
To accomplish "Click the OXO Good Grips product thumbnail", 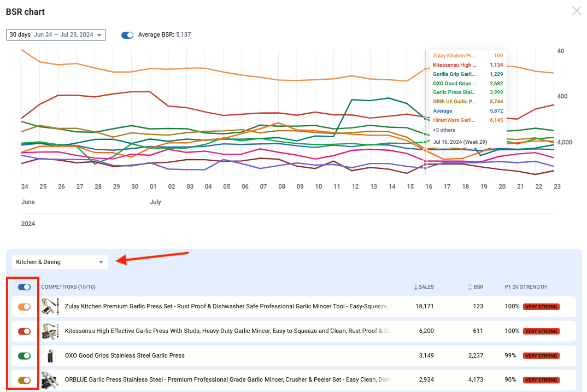I will point(50,356).
